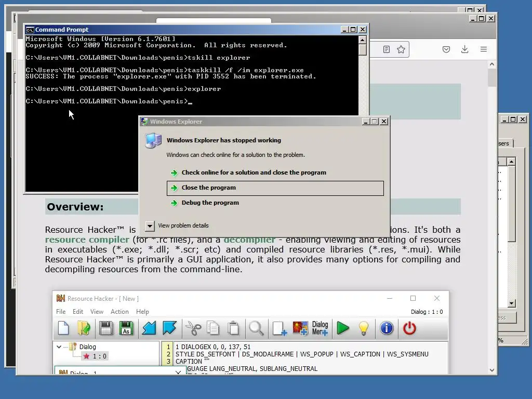Screen dimensions: 532x399
Task: Click the RH logo icon in Resource Hacker title
Action: [60, 299]
